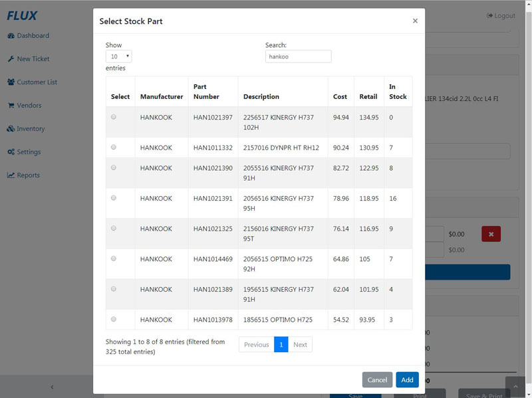The width and height of the screenshot is (532, 398).
Task: Click the Reports chart icon
Action: tap(11, 175)
